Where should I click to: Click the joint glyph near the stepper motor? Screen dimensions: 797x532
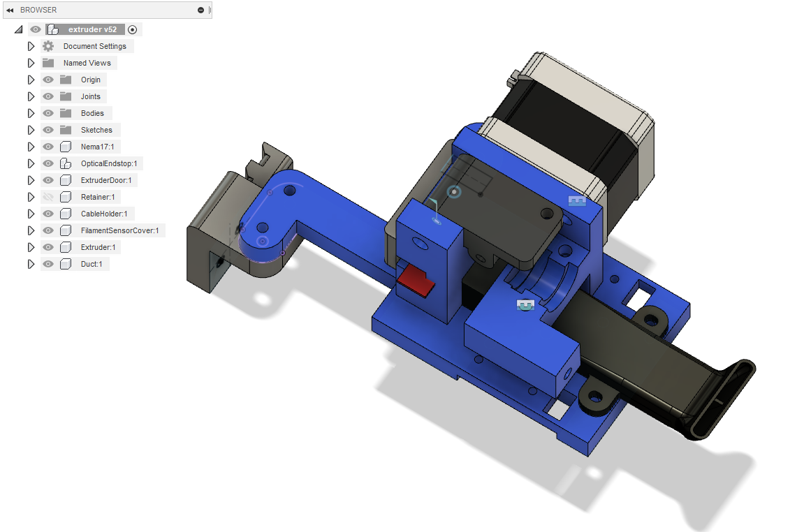pyautogui.click(x=577, y=201)
